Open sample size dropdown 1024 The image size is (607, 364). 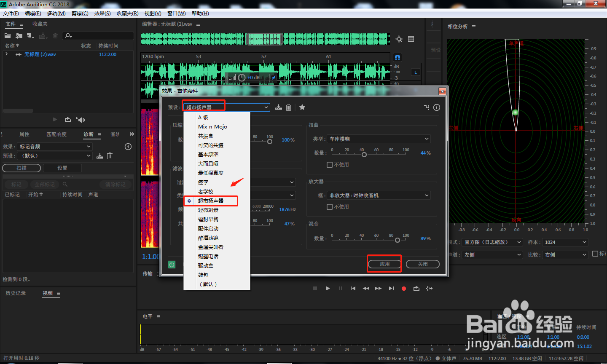(565, 242)
